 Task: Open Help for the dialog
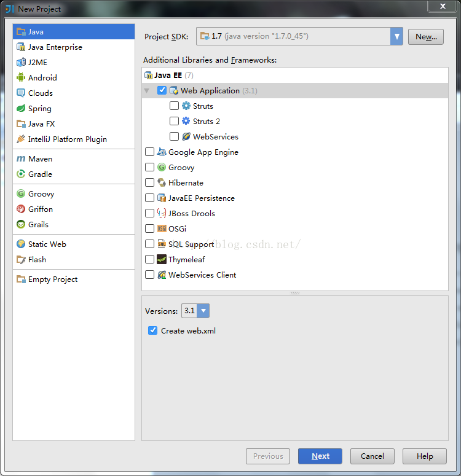pyautogui.click(x=425, y=456)
